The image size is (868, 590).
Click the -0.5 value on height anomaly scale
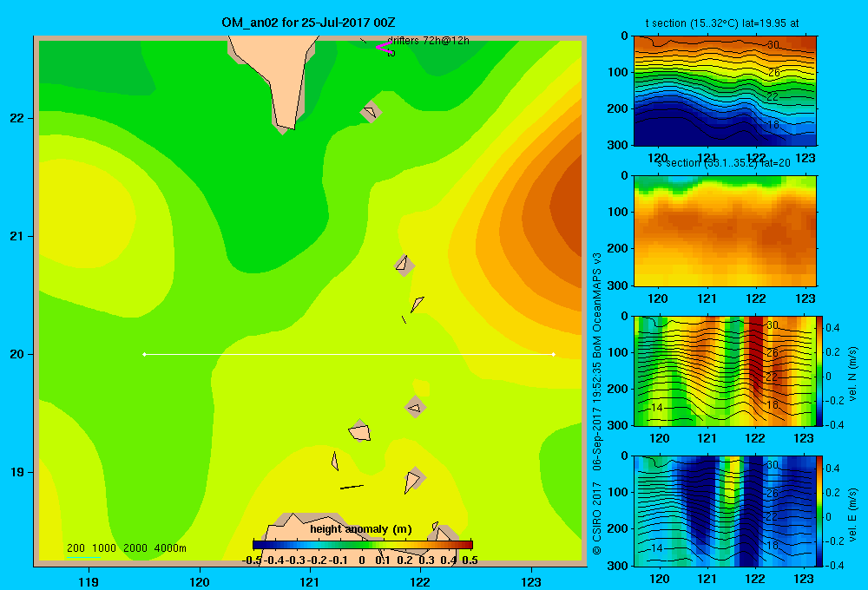click(x=252, y=560)
